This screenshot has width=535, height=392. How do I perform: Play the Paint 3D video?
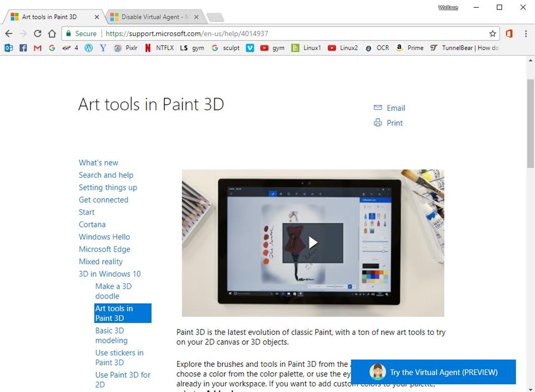pyautogui.click(x=313, y=243)
